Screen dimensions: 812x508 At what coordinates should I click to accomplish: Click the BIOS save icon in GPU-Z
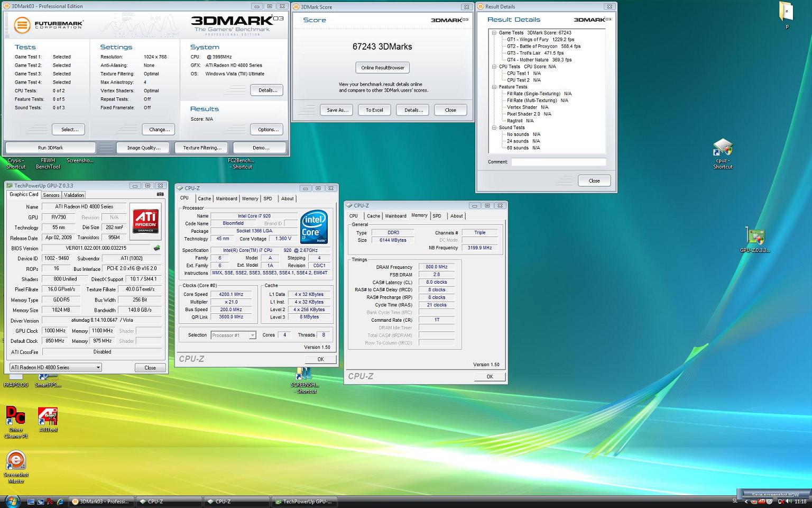click(156, 248)
